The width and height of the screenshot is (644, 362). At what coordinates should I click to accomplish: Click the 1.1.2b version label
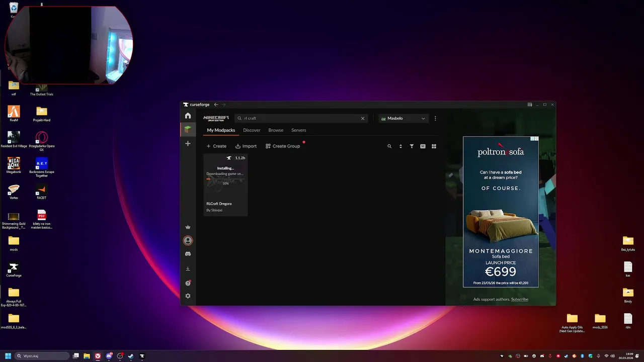(240, 158)
